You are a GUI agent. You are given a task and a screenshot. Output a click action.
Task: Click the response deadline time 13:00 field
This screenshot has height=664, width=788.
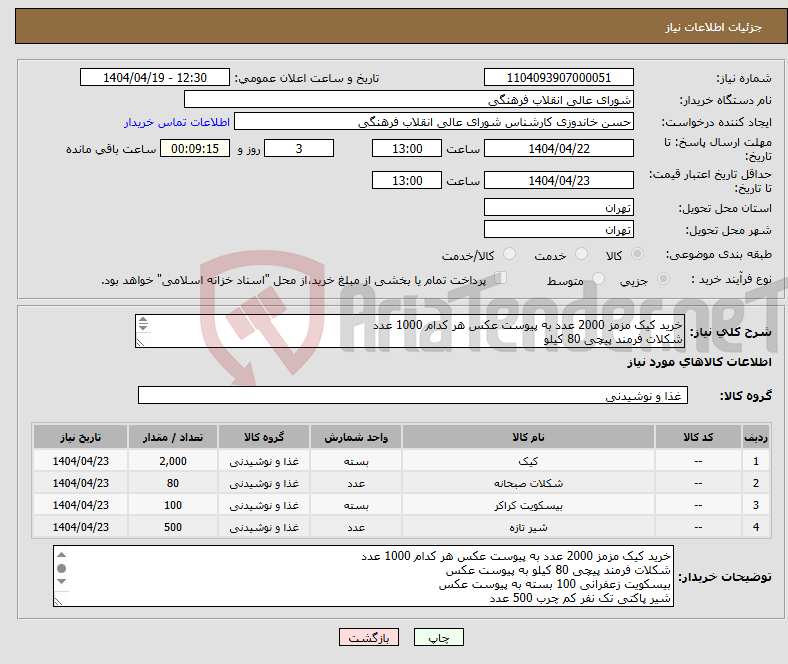coord(407,148)
